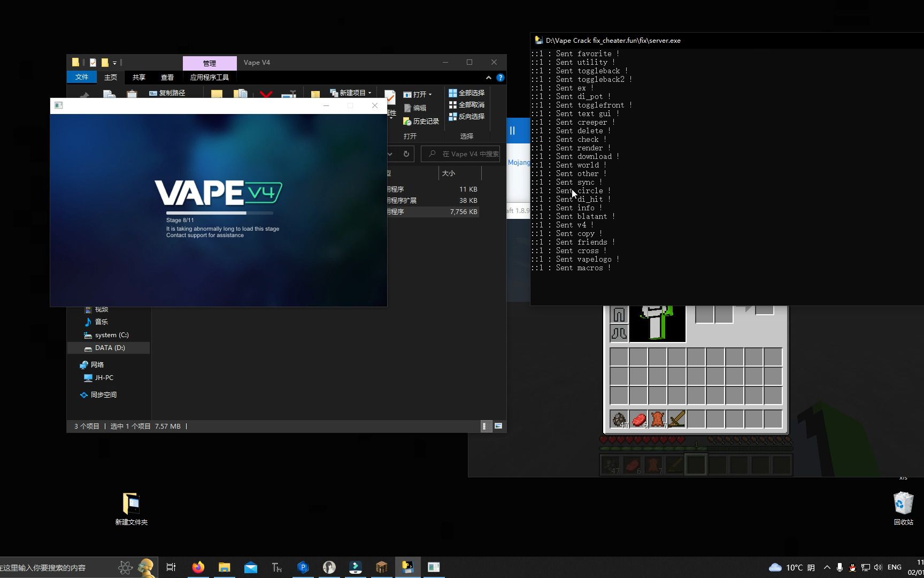Click the refresh button beside the address bar
This screenshot has height=578, width=924.
tap(406, 154)
